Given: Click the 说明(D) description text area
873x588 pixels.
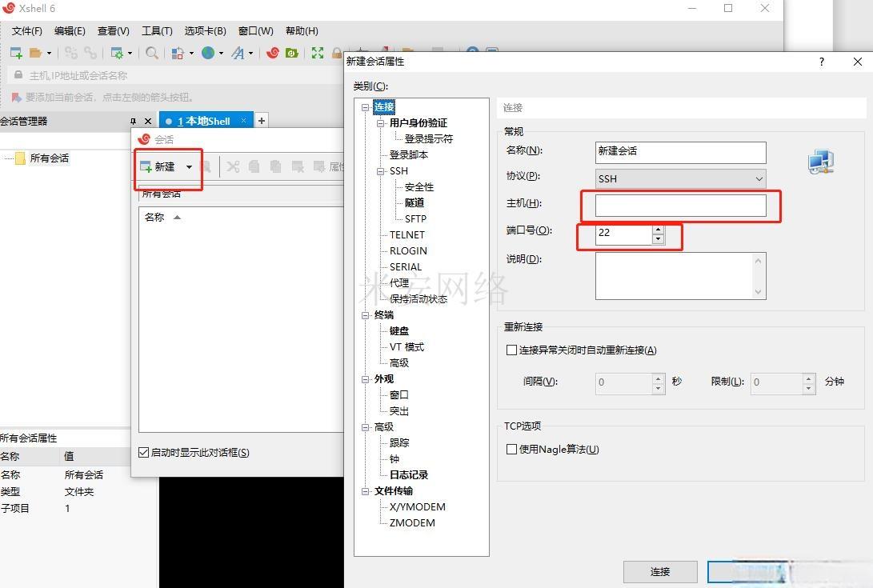Looking at the screenshot, I should (680, 276).
